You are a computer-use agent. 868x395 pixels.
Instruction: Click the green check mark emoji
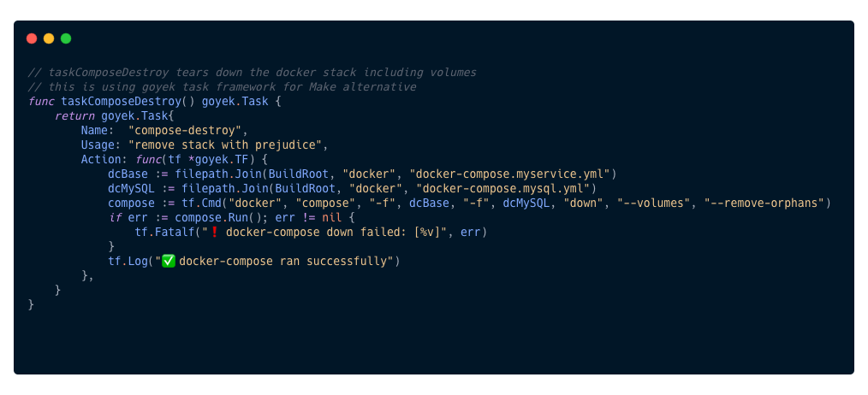(169, 261)
